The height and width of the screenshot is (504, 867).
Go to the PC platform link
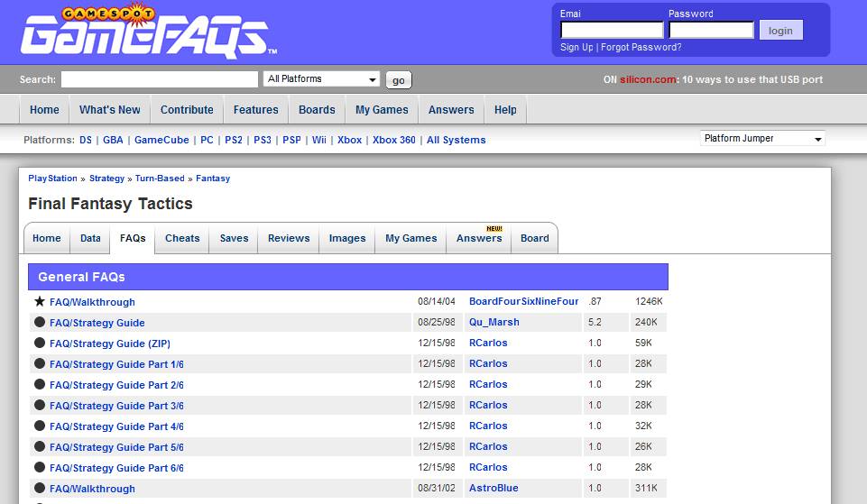(x=207, y=140)
